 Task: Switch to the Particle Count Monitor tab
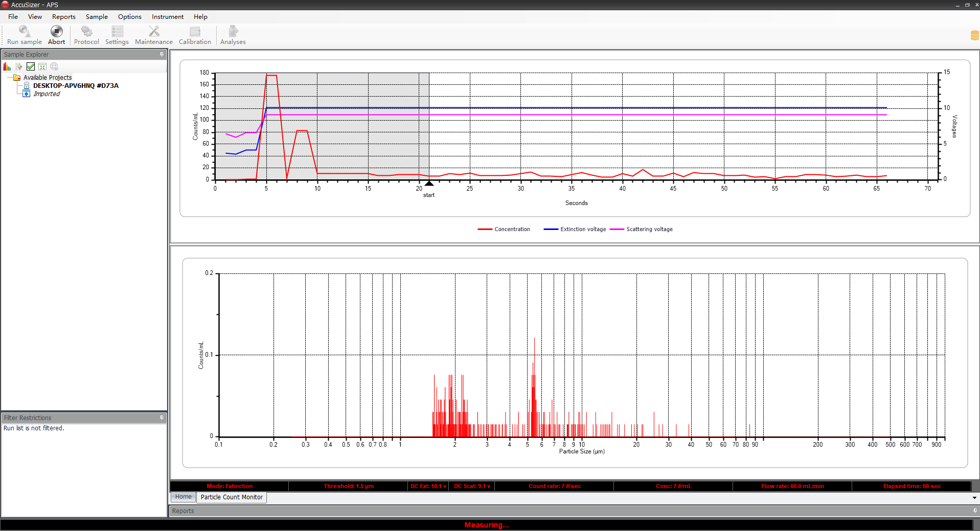pos(232,497)
